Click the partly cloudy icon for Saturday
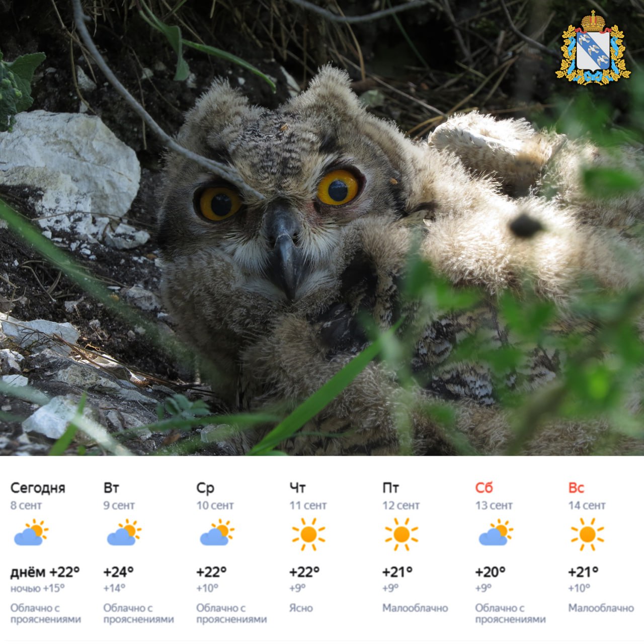Screen dimensions: 644x644 point(496,533)
